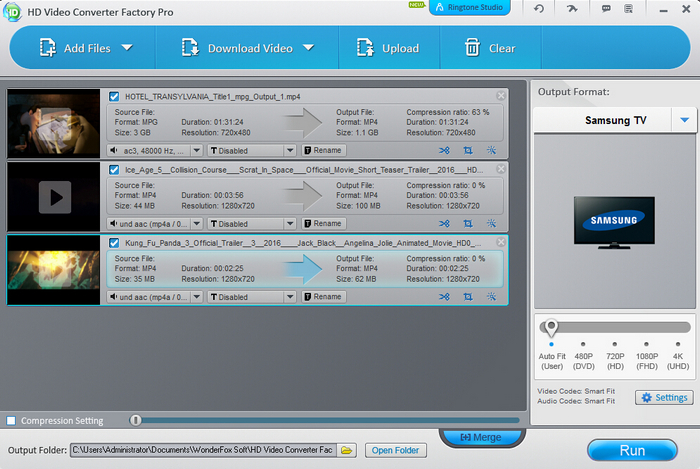The width and height of the screenshot is (700, 469).
Task: Remove the HOTEL_TRANSYLVANIA item with its X
Action: click(x=501, y=95)
